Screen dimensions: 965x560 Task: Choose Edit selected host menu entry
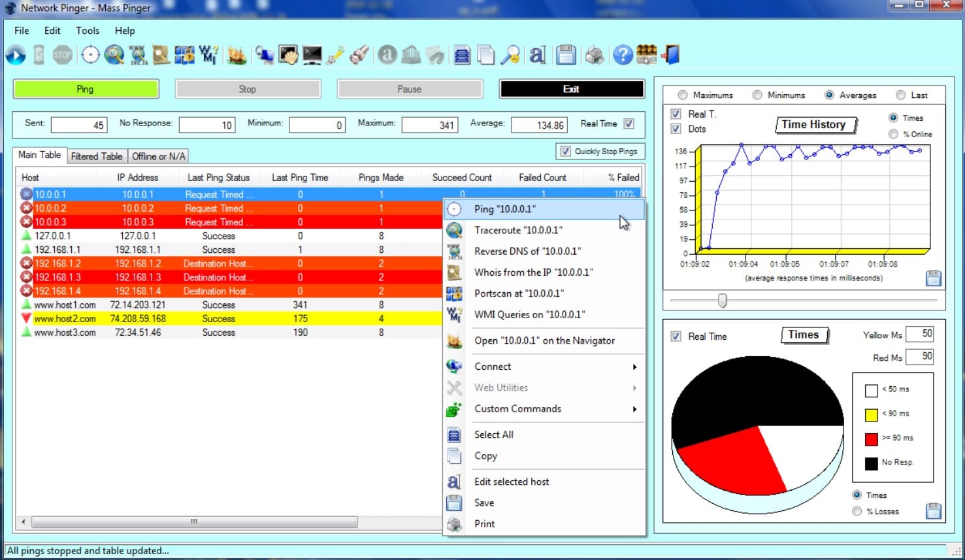click(544, 482)
